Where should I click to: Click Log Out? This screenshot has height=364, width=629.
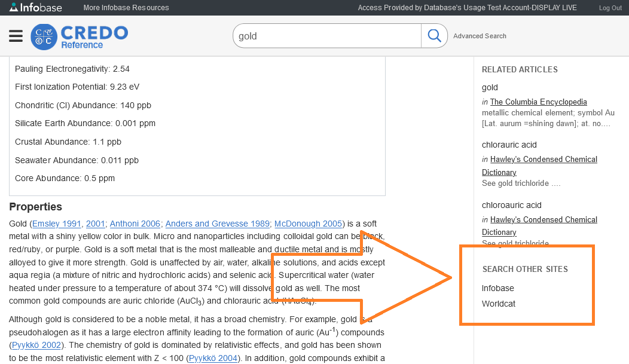tap(610, 8)
